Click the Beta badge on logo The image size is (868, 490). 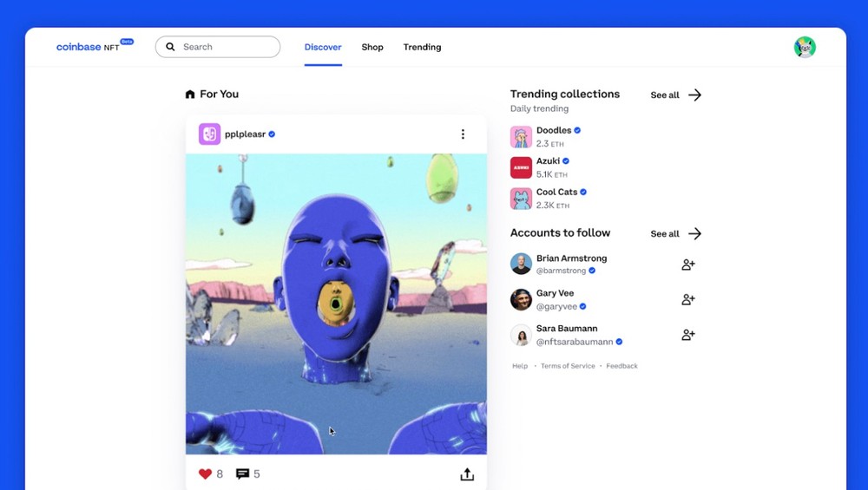[127, 42]
